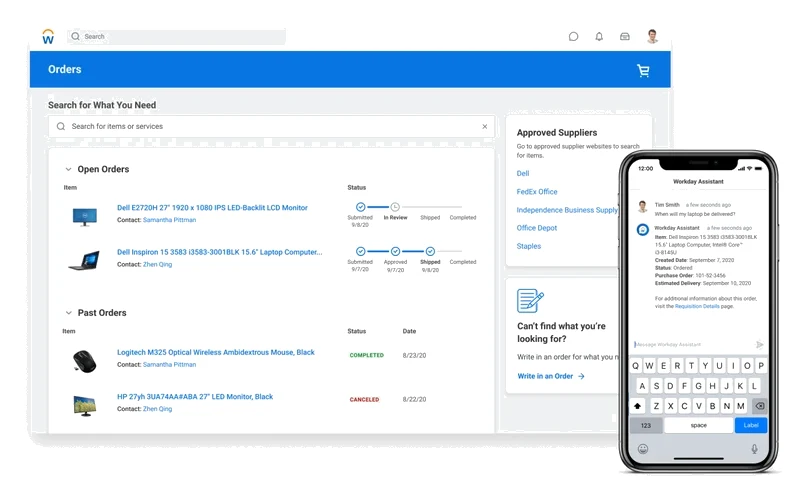Open the Staples supplier link

[x=529, y=246]
